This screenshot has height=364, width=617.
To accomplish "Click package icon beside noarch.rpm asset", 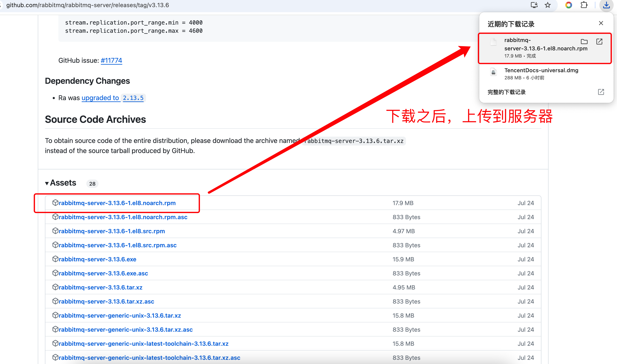I will pyautogui.click(x=55, y=203).
